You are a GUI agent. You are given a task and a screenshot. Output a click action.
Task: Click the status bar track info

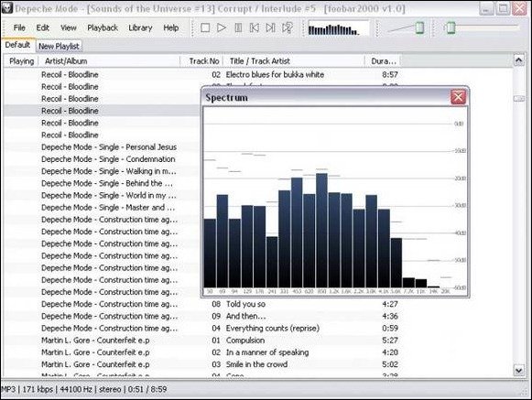point(84,389)
